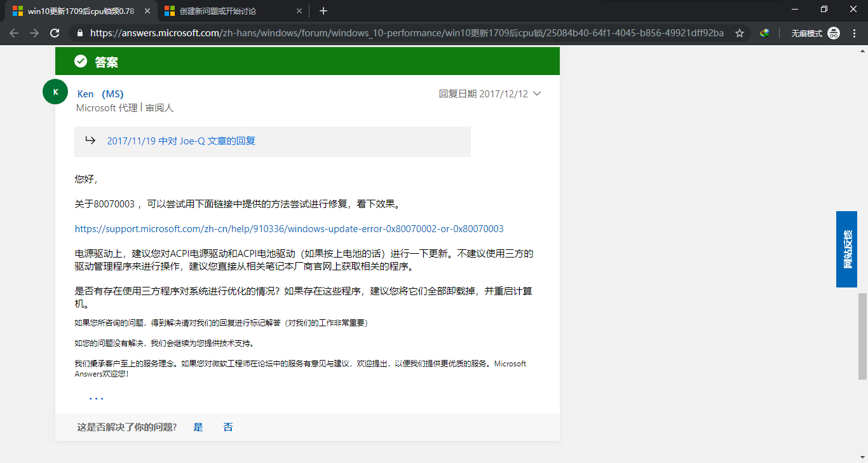The image size is (868, 463).
Task: Go back using the browser back arrow
Action: (x=14, y=33)
